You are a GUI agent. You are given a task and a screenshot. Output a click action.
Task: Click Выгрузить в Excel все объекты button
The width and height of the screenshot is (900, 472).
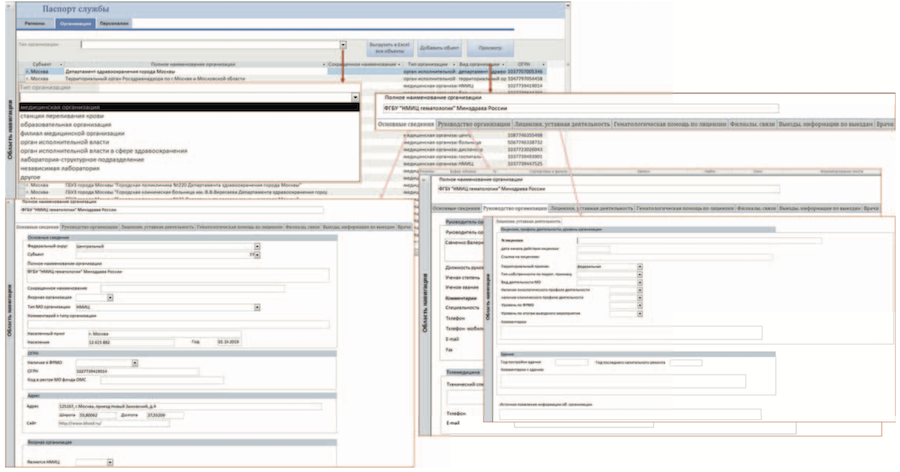389,48
